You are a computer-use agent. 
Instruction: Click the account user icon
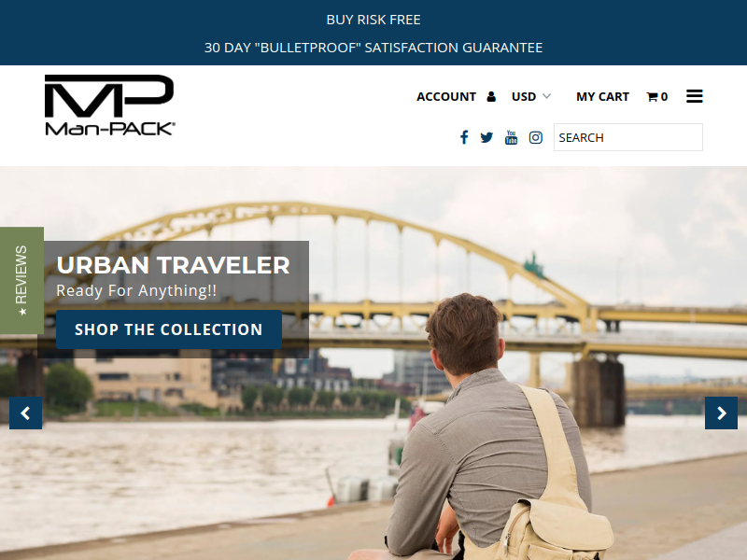[x=491, y=97]
